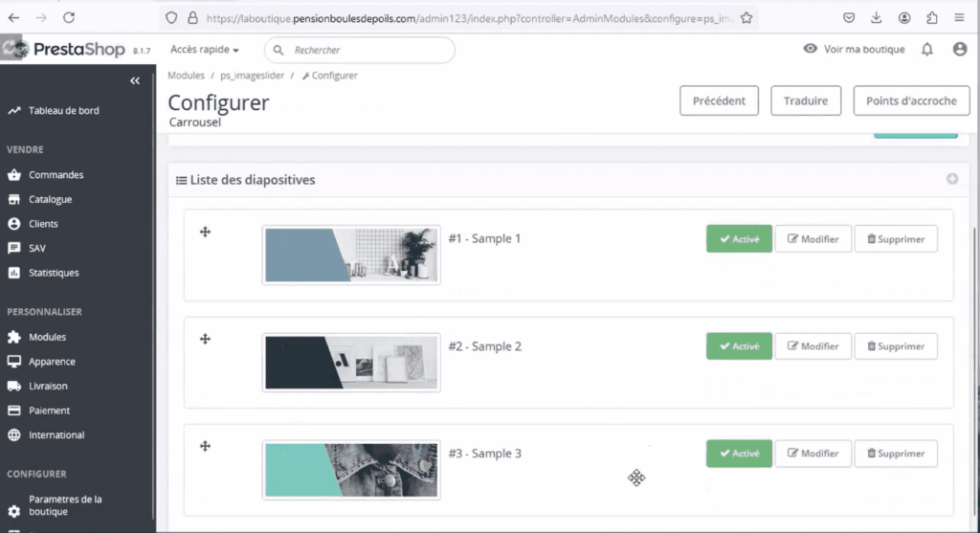Collapse the sidebar with the double chevron

[x=135, y=80]
